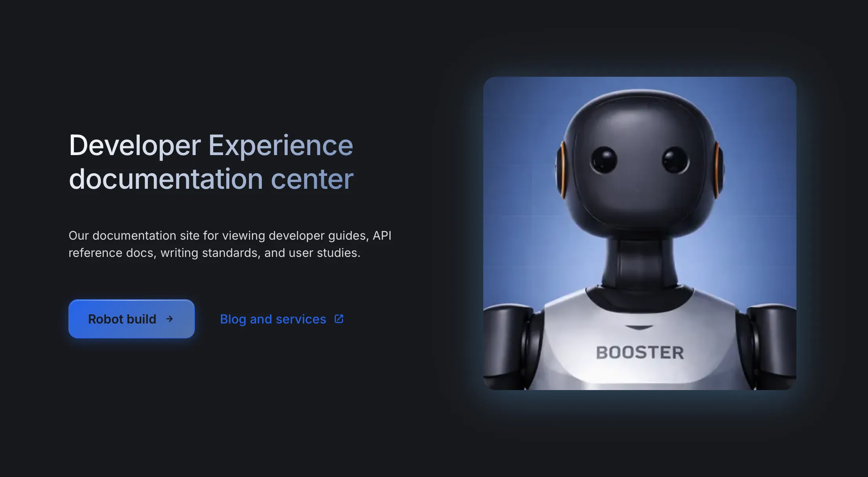868x477 pixels.
Task: Click the external link icon beside Blog and services
Action: (339, 319)
